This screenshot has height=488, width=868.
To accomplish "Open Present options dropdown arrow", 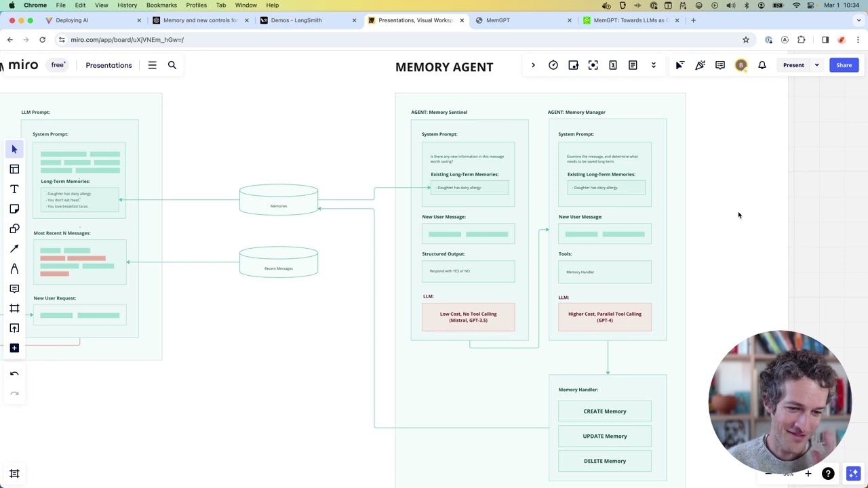I will 816,65.
